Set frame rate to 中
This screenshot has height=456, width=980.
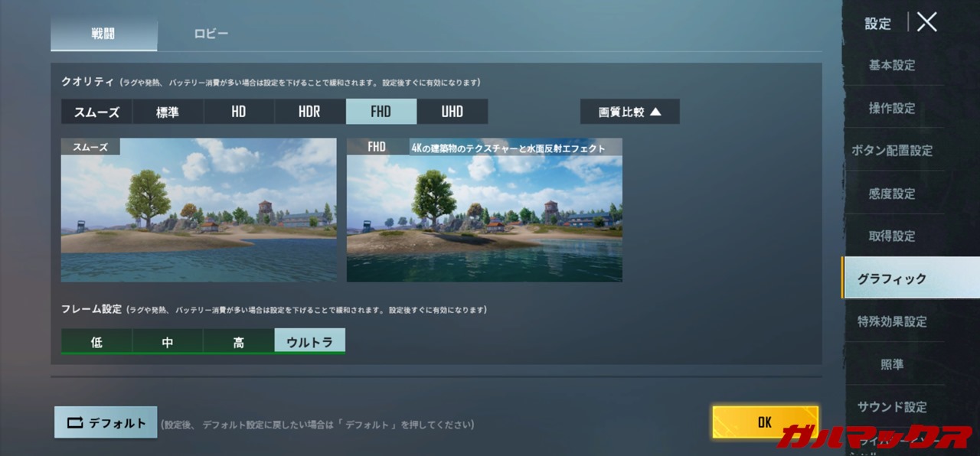pyautogui.click(x=168, y=342)
